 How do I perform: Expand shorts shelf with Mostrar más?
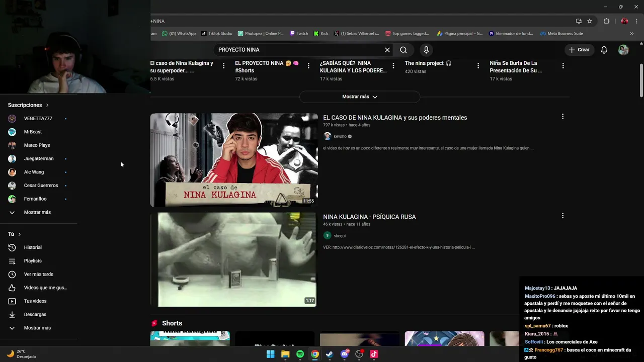click(x=360, y=97)
